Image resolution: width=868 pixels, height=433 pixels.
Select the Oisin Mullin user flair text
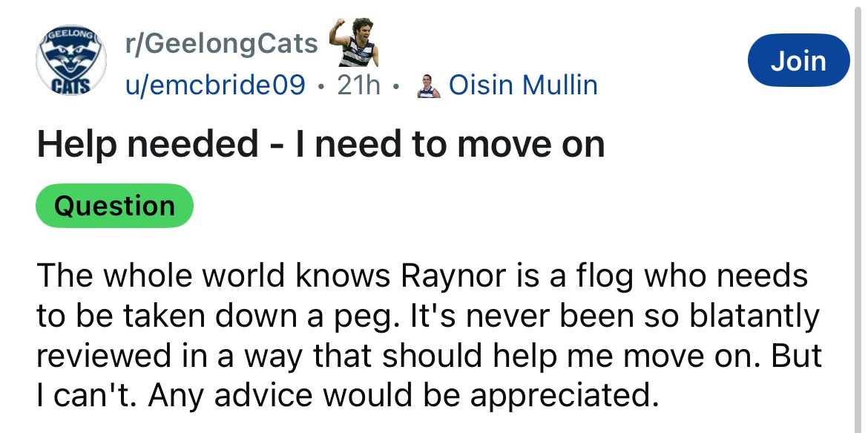pyautogui.click(x=523, y=86)
